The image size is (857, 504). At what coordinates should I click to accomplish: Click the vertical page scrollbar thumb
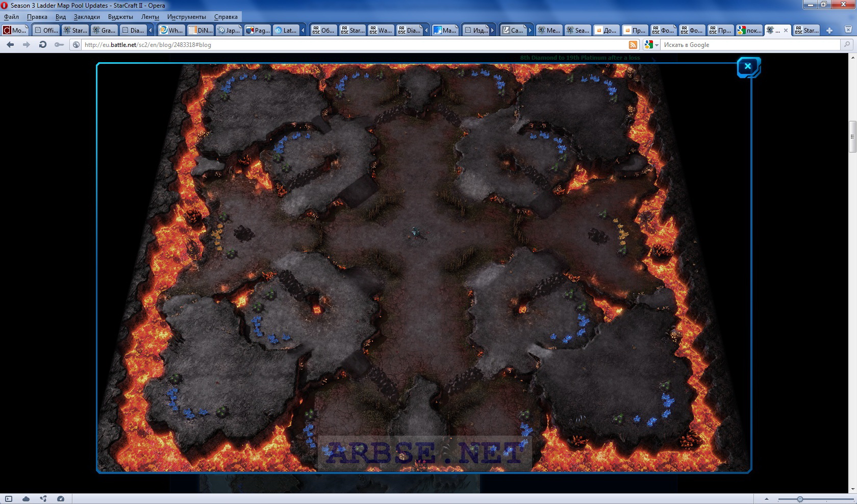(x=852, y=137)
